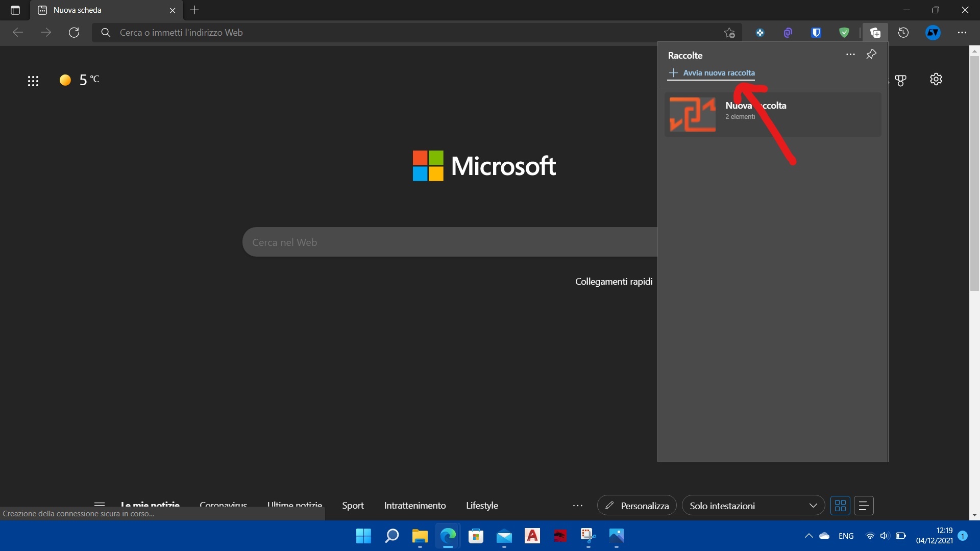View the 5 °C weather widget

click(x=80, y=80)
